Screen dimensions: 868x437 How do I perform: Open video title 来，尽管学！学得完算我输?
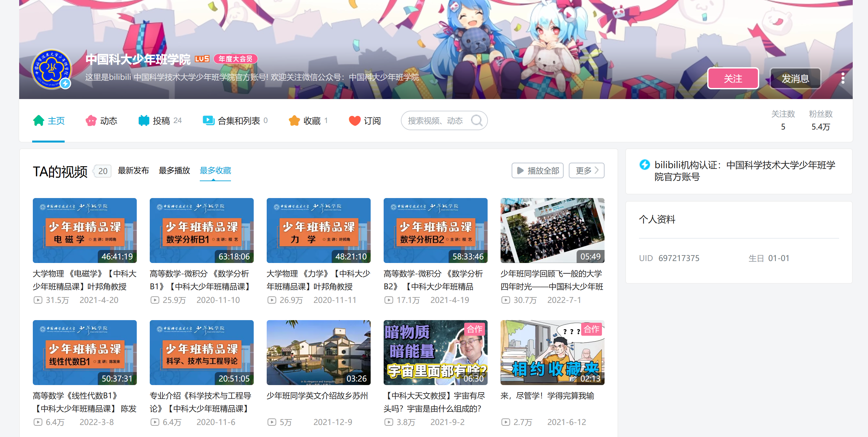pos(547,395)
